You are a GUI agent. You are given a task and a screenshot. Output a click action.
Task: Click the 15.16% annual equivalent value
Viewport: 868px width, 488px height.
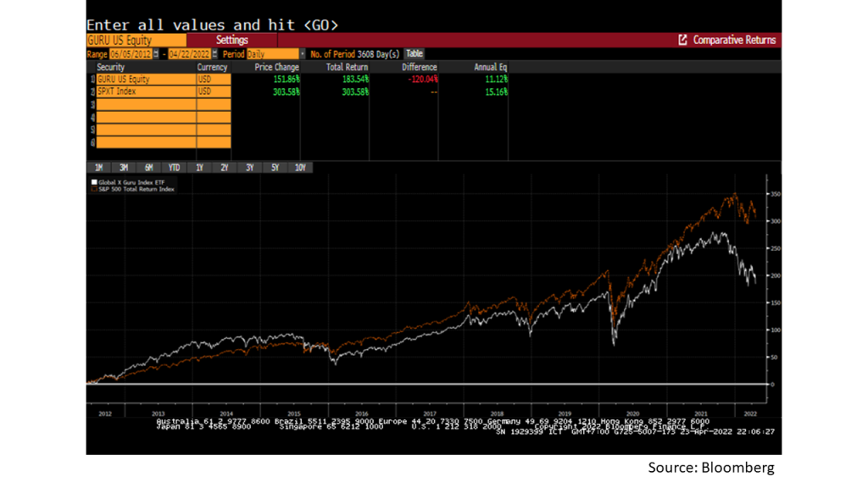[x=497, y=91]
